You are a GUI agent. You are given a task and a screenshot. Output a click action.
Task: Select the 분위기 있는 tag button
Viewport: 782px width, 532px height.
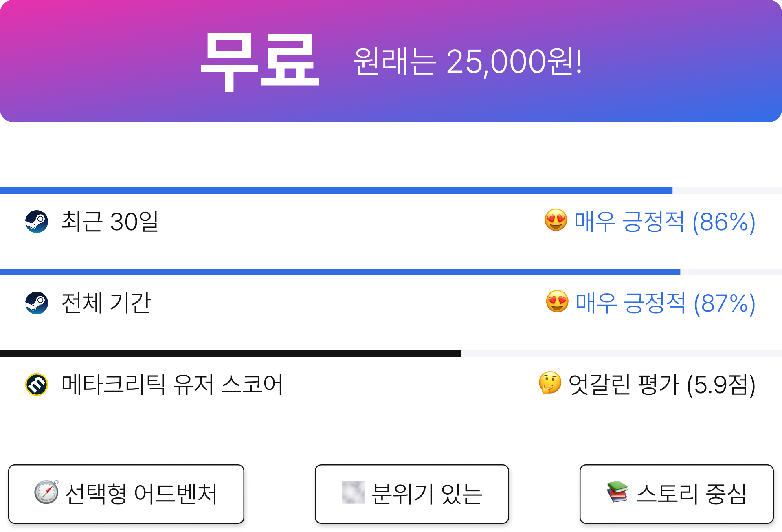(x=412, y=494)
